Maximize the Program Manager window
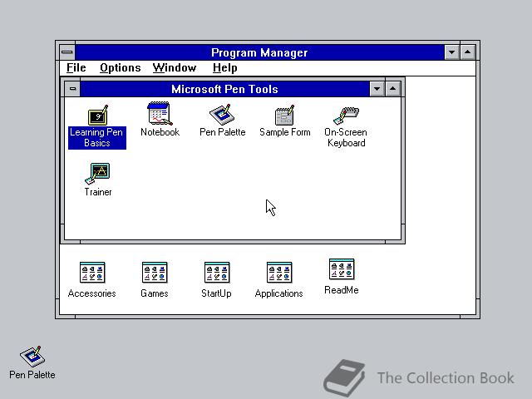This screenshot has height=399, width=532. click(467, 52)
